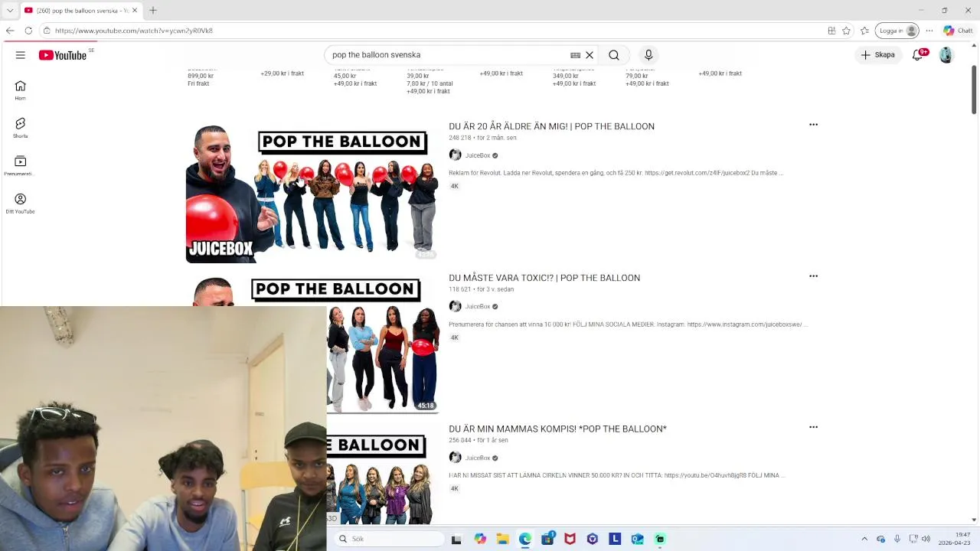Open JuiceBox channel under MAMMAS KOMPIS video
The width and height of the screenshot is (980, 551).
[x=478, y=458]
